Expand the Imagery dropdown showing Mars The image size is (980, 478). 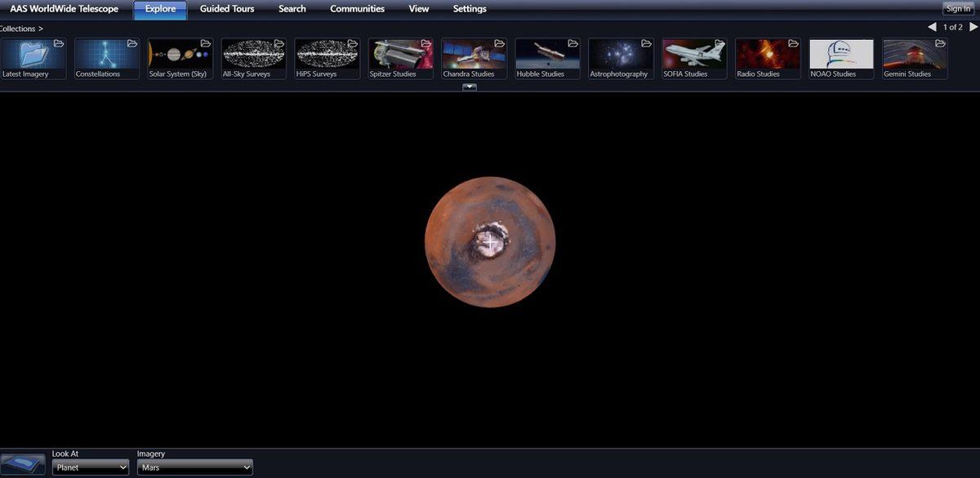pos(194,467)
